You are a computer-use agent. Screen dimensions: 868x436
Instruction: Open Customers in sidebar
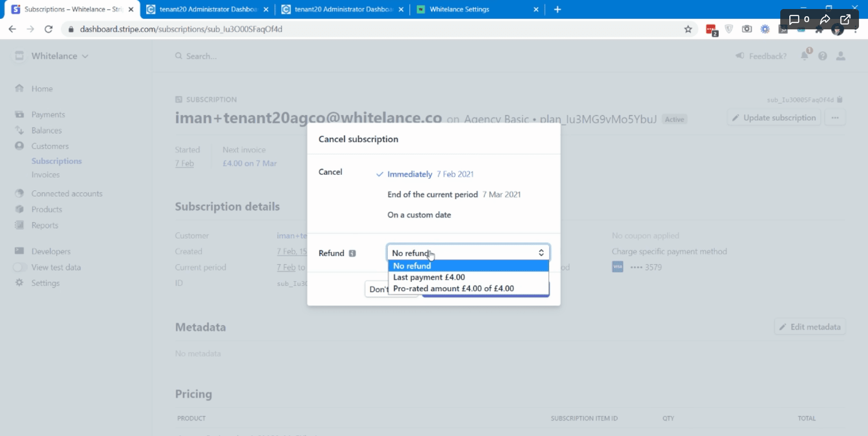click(x=50, y=146)
